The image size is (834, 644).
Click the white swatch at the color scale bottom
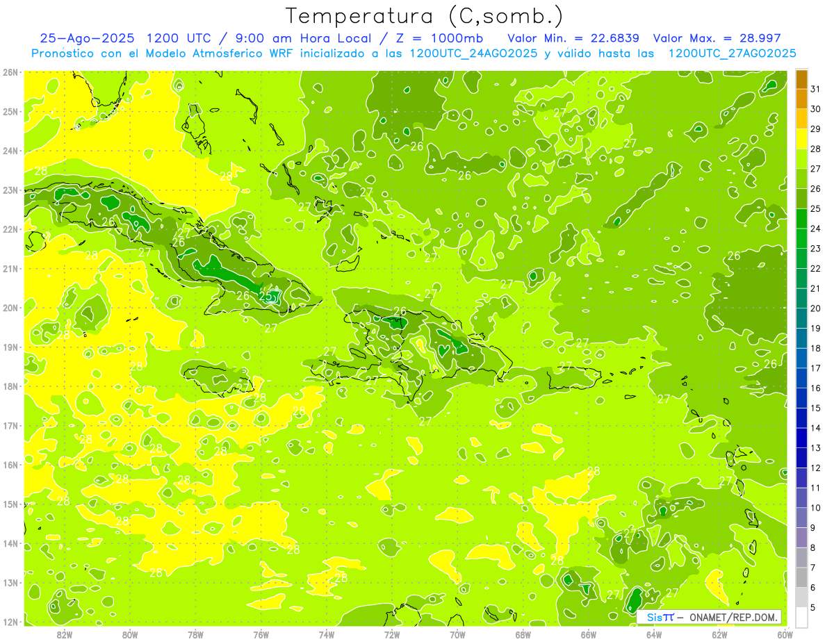[x=801, y=617]
